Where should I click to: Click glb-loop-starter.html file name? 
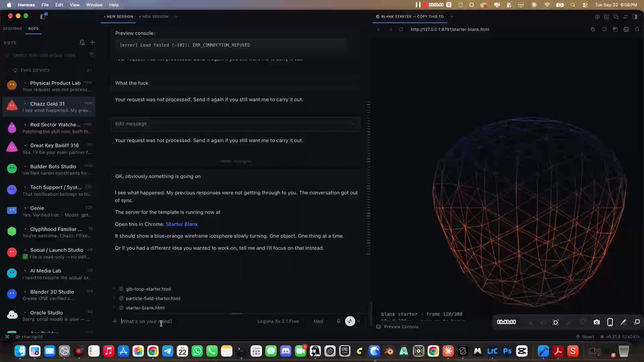point(148,289)
